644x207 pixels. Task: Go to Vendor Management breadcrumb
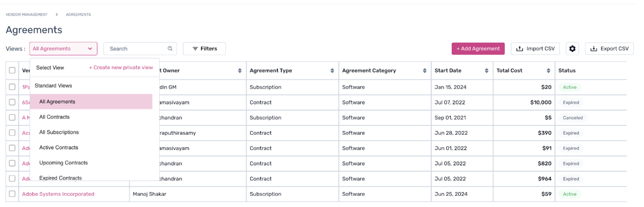point(27,14)
